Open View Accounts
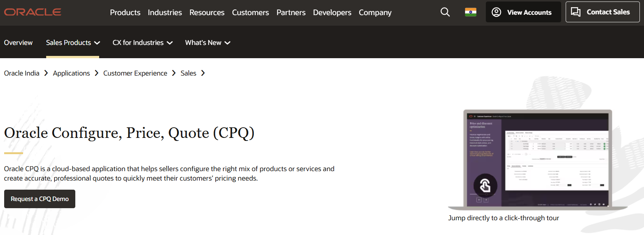The width and height of the screenshot is (644, 235). click(523, 12)
